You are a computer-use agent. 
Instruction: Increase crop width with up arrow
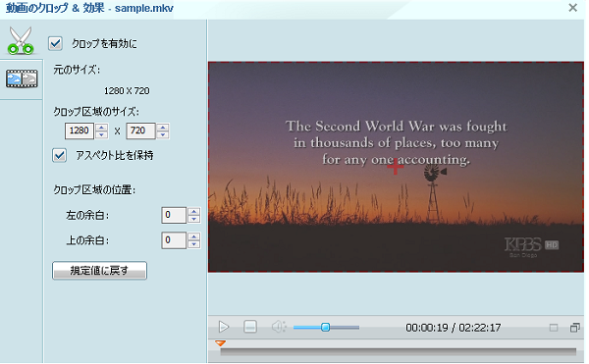[x=101, y=128]
